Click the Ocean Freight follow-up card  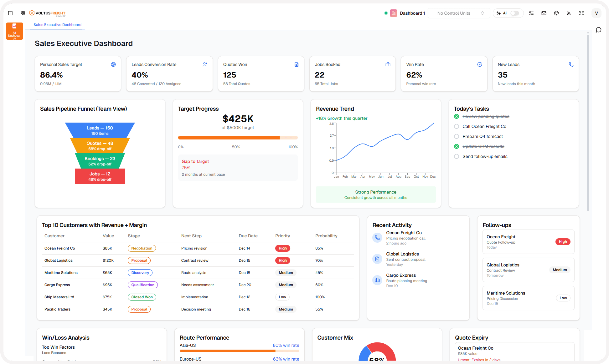pos(528,242)
